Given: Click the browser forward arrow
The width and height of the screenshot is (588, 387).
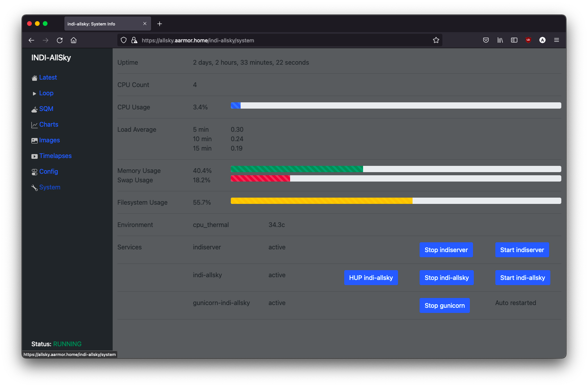Looking at the screenshot, I should pyautogui.click(x=46, y=40).
